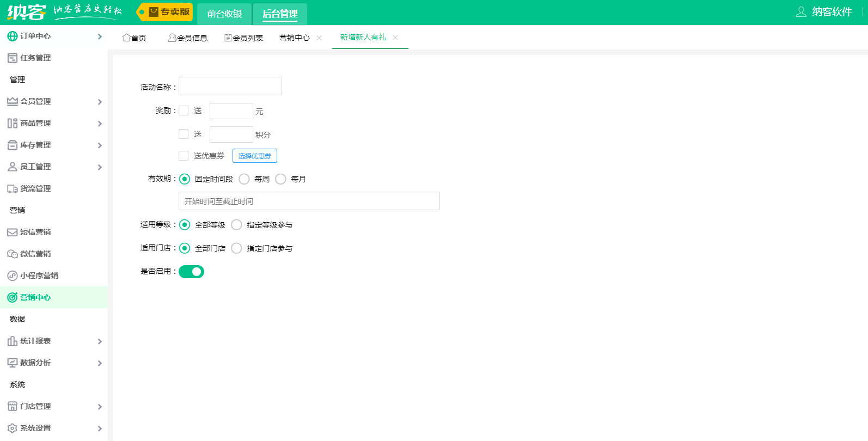This screenshot has height=441, width=868.
Task: Expand the 商品管理 submenu arrow
Action: click(100, 124)
